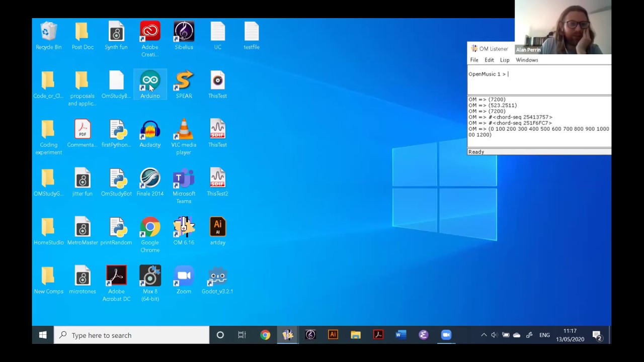Open the OMStudyG... folder

(x=48, y=182)
